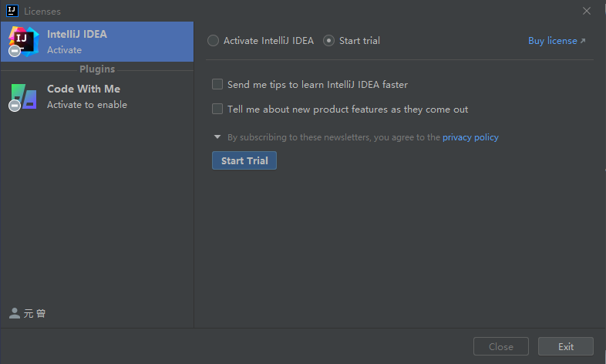Image resolution: width=606 pixels, height=364 pixels.
Task: Click the Activate to enable subtitle text
Action: (x=87, y=105)
